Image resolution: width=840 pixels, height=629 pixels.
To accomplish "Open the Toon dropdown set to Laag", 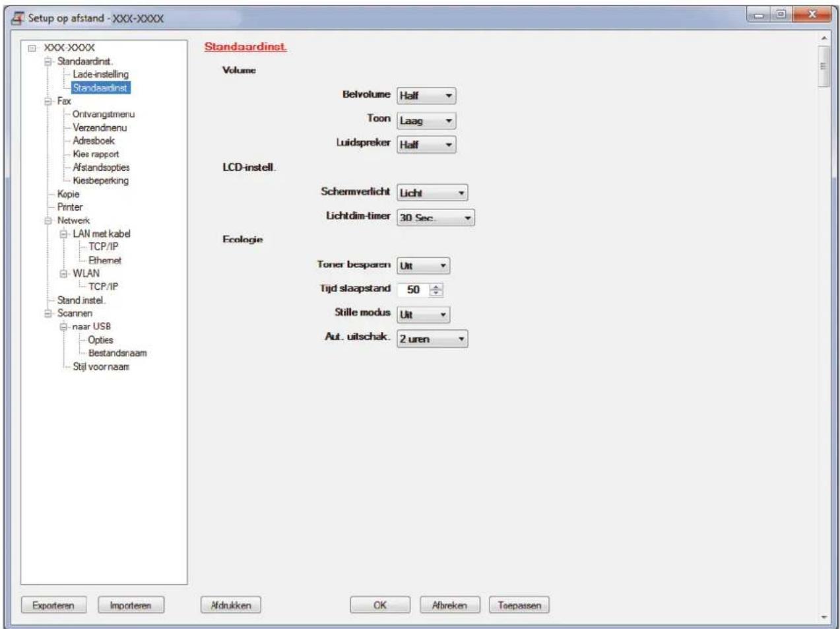I will 426,121.
